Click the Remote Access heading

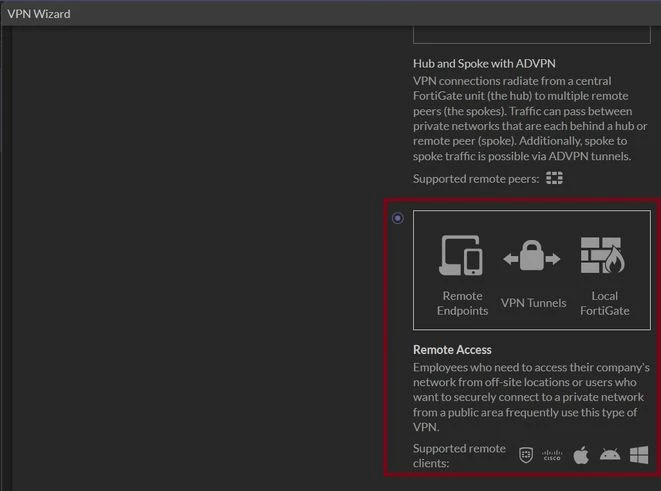pyautogui.click(x=452, y=350)
